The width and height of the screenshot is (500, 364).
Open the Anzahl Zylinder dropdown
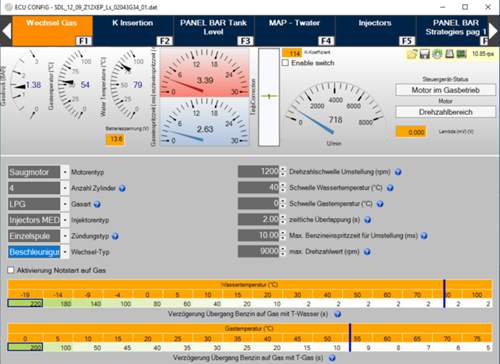click(65, 188)
